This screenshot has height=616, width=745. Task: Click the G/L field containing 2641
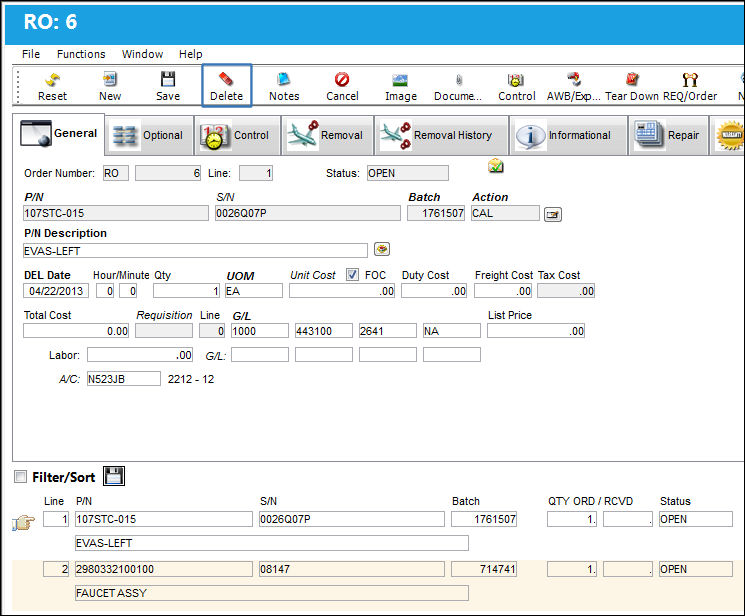(388, 331)
